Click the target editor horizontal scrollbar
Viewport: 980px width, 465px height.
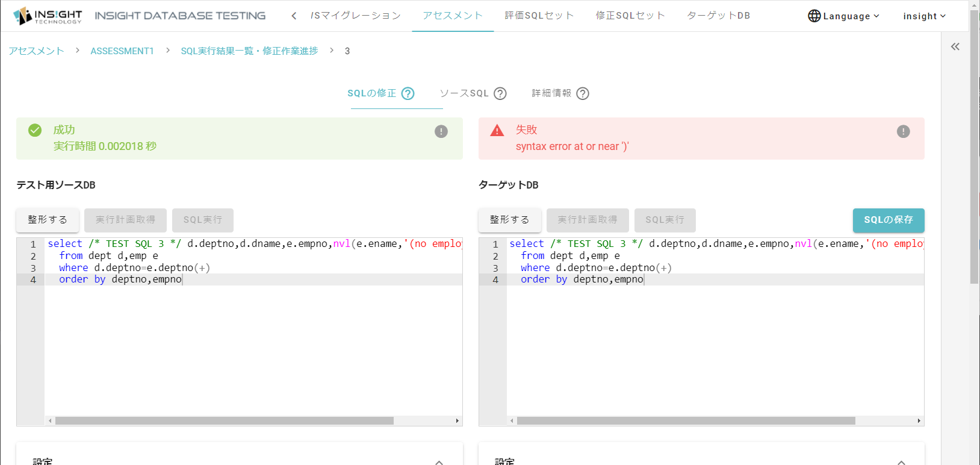tap(686, 421)
